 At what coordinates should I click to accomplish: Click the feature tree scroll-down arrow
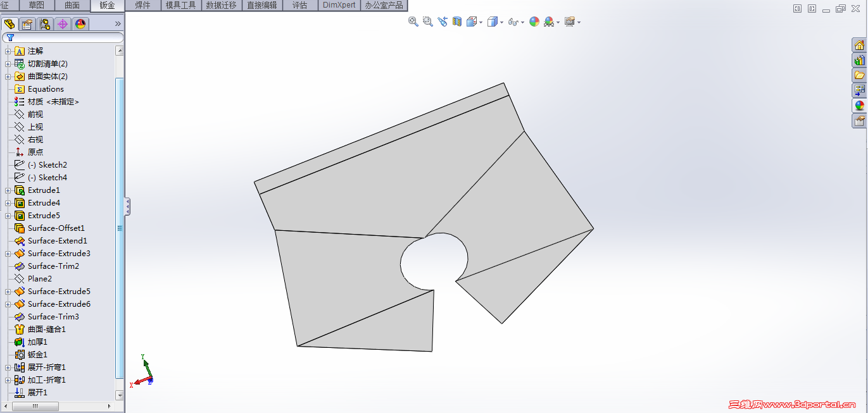click(x=120, y=395)
